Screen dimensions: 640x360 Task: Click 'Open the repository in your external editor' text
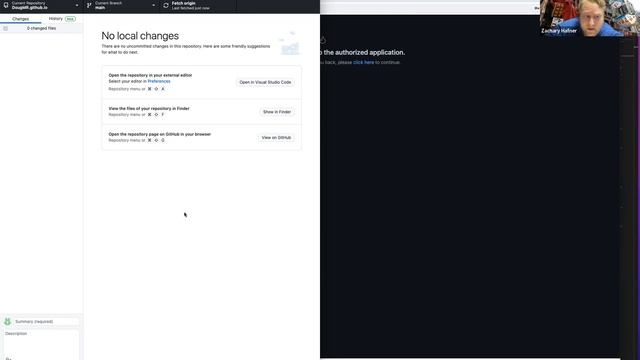pyautogui.click(x=150, y=75)
